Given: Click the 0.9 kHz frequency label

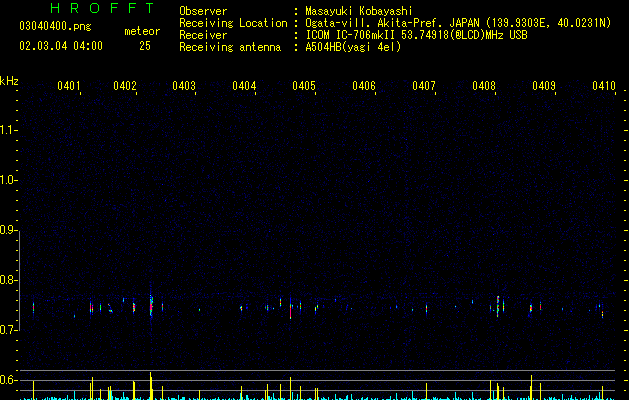Looking at the screenshot, I should (x=8, y=230).
